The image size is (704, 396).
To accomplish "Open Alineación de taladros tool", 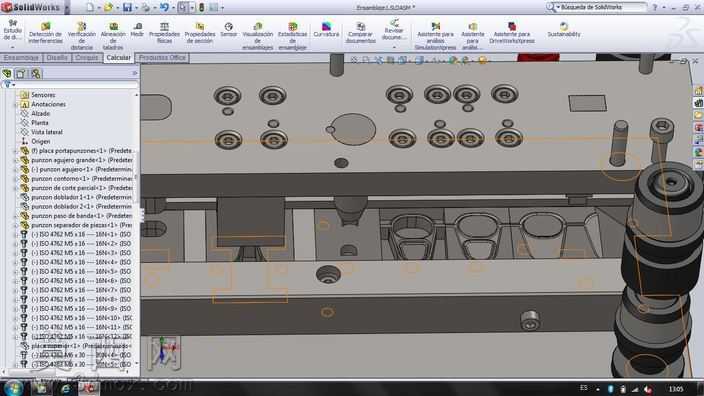I will [x=113, y=35].
